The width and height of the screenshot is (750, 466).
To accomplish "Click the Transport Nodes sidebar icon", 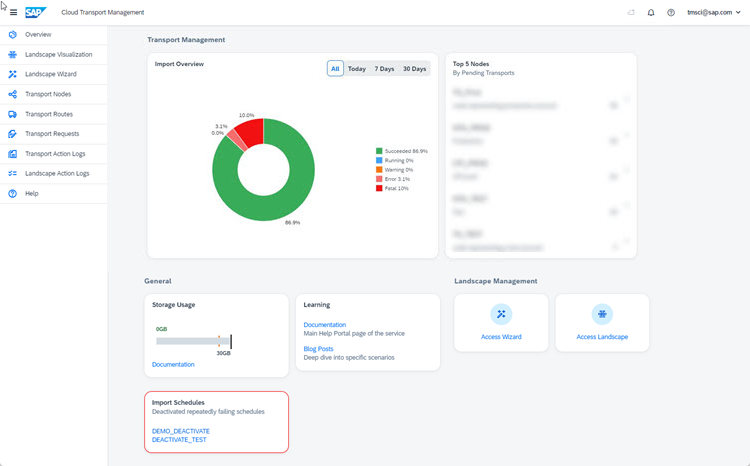I will pos(12,94).
